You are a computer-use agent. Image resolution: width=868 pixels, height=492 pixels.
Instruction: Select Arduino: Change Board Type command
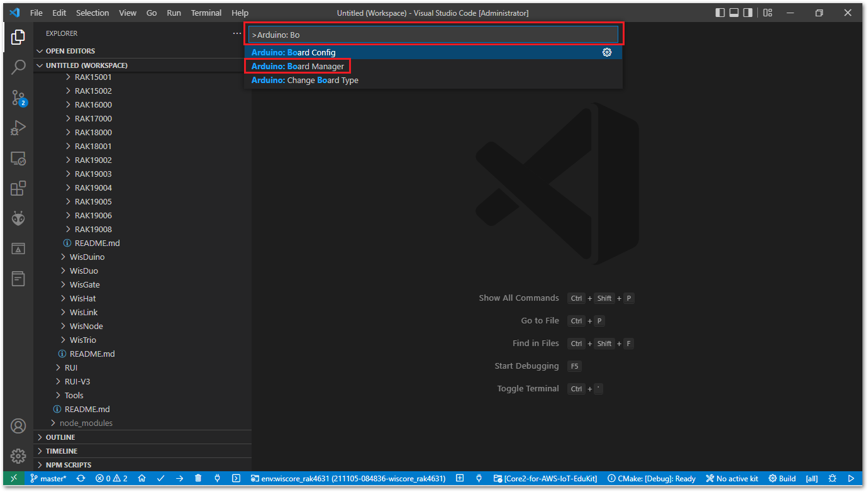pyautogui.click(x=433, y=80)
